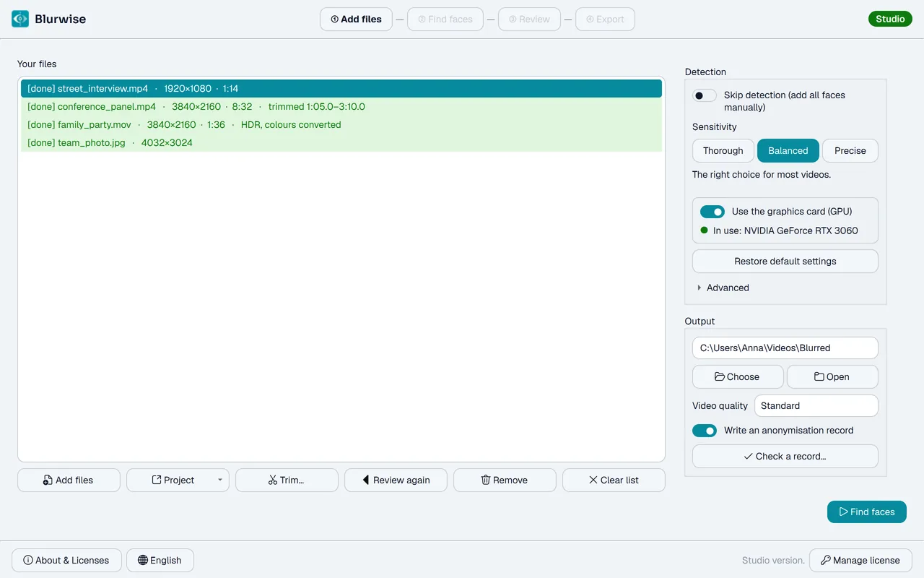Image resolution: width=924 pixels, height=578 pixels.
Task: Toggle Skip detection switch
Action: 705,95
